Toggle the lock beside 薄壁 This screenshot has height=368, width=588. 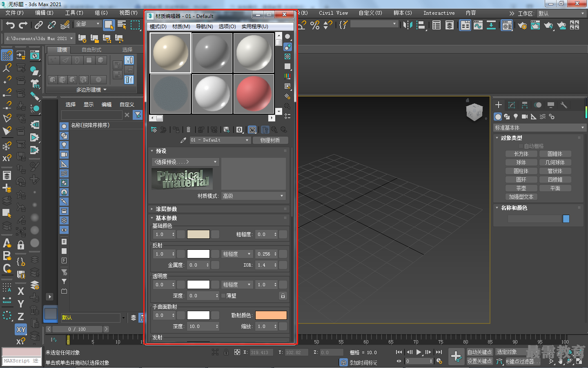tap(283, 295)
